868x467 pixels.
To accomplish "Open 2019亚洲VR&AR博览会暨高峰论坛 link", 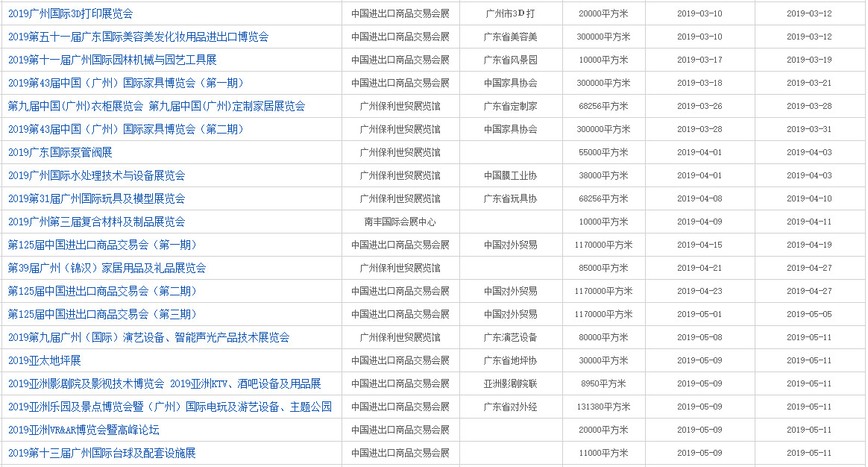I will pyautogui.click(x=84, y=430).
